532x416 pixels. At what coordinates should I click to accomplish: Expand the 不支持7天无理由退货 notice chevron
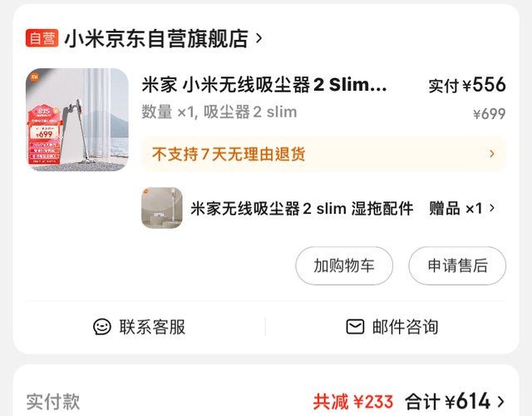coord(492,154)
